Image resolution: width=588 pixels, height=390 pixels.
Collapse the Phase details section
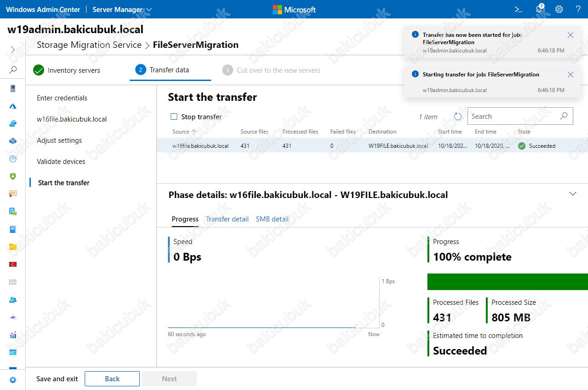(x=573, y=194)
